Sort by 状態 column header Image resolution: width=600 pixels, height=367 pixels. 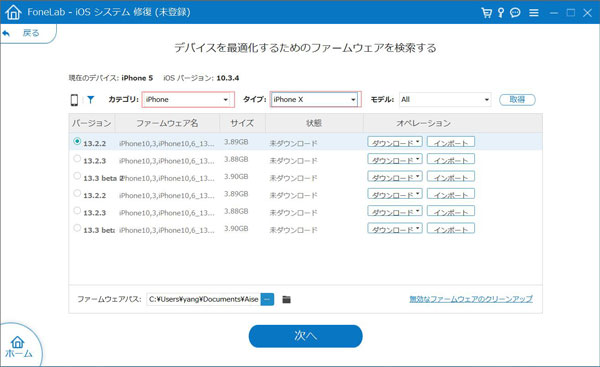(314, 123)
